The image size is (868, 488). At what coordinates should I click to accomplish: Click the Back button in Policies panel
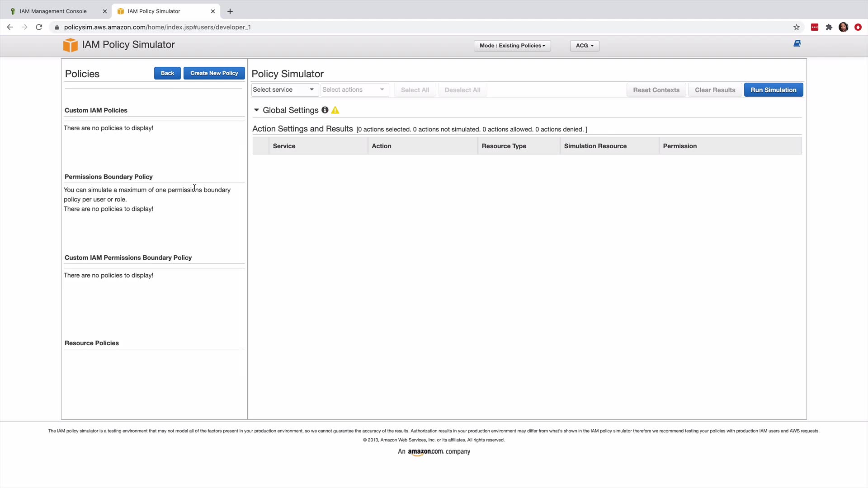click(167, 73)
